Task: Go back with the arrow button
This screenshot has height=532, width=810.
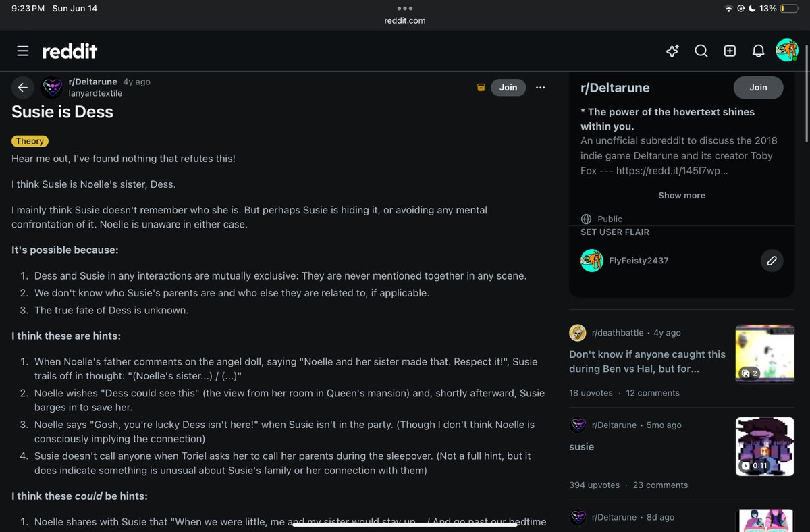Action: coord(22,88)
